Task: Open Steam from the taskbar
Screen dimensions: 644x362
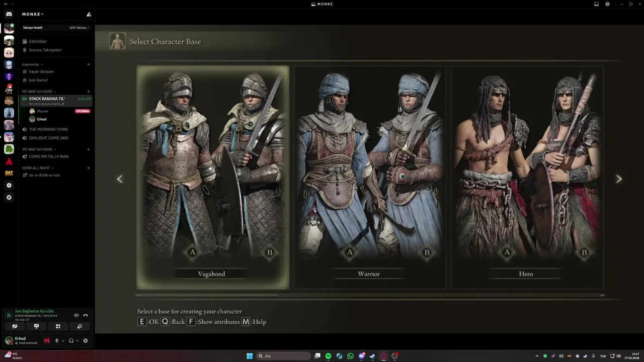Action: point(372,356)
